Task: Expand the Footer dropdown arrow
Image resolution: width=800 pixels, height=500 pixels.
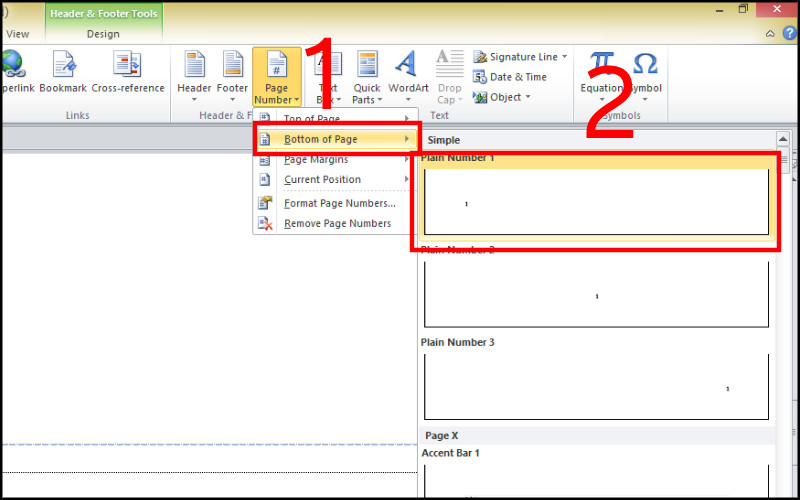Action: click(x=233, y=100)
